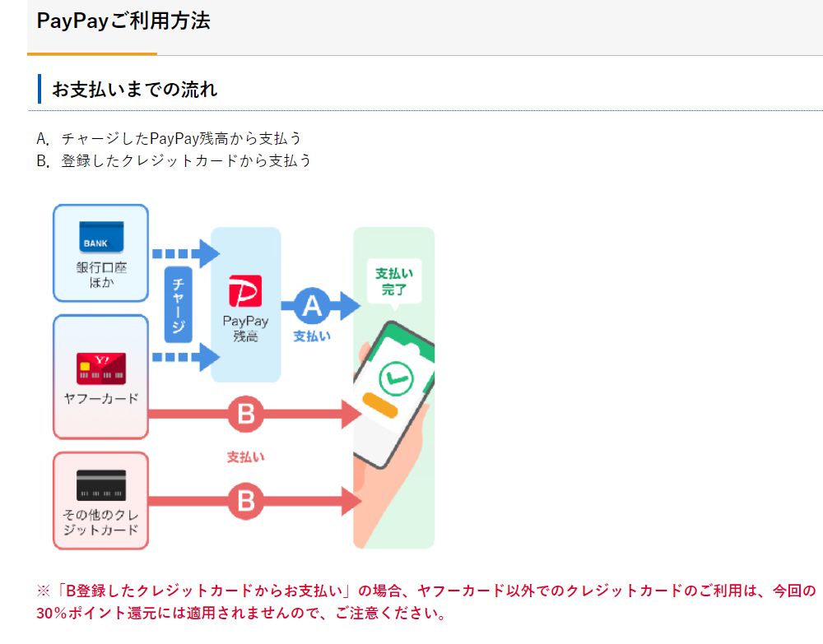Click the circled B beside その他のクレジットカード

[x=245, y=500]
